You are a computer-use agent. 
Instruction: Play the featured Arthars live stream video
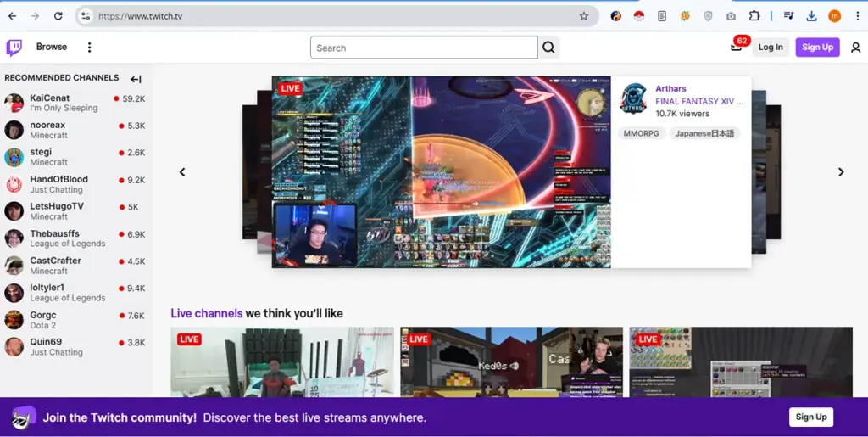(441, 172)
